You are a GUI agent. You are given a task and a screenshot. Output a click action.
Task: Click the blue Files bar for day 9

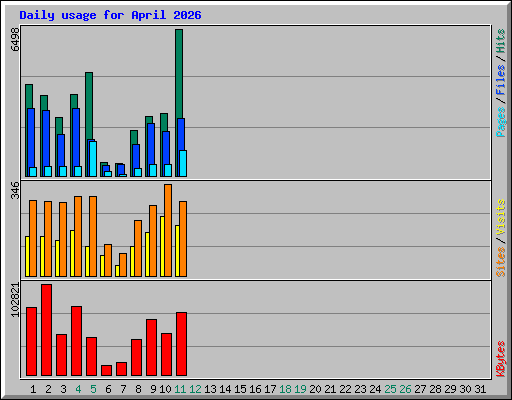[x=151, y=144]
